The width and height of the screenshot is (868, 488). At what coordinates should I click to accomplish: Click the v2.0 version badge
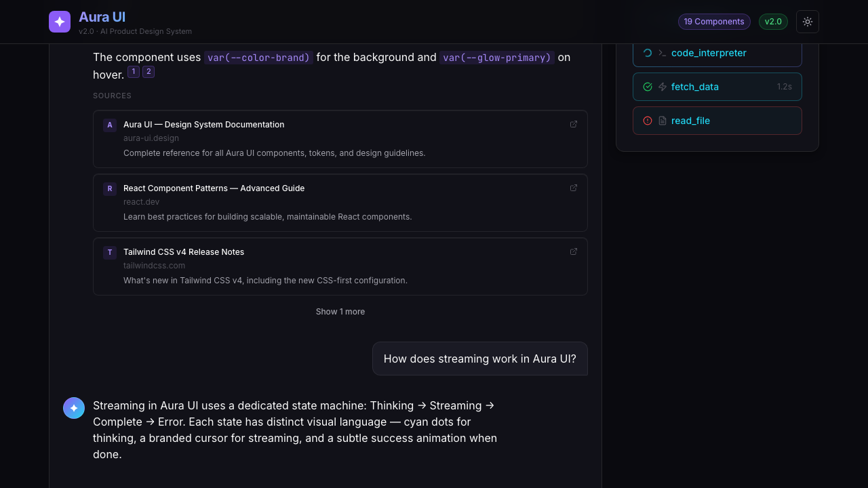point(773,22)
